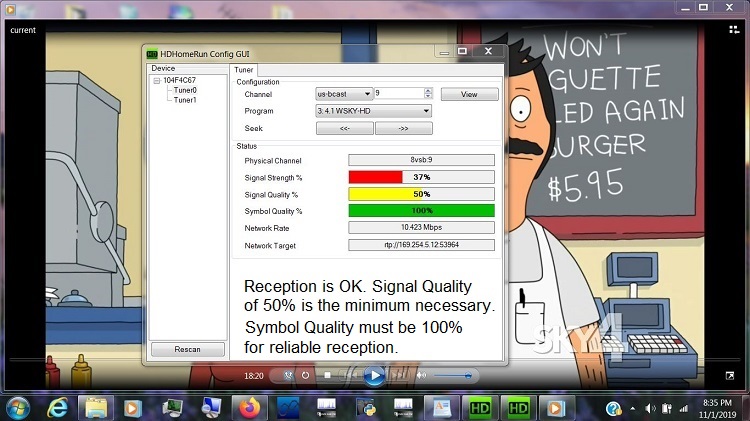Open the clock showing 8:35 PM

point(717,409)
